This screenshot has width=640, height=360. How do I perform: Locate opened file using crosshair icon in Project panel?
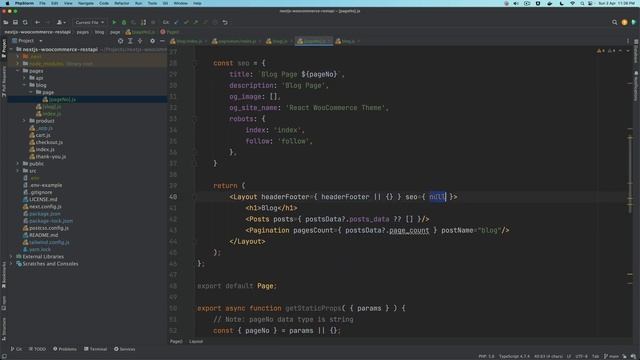(x=120, y=41)
